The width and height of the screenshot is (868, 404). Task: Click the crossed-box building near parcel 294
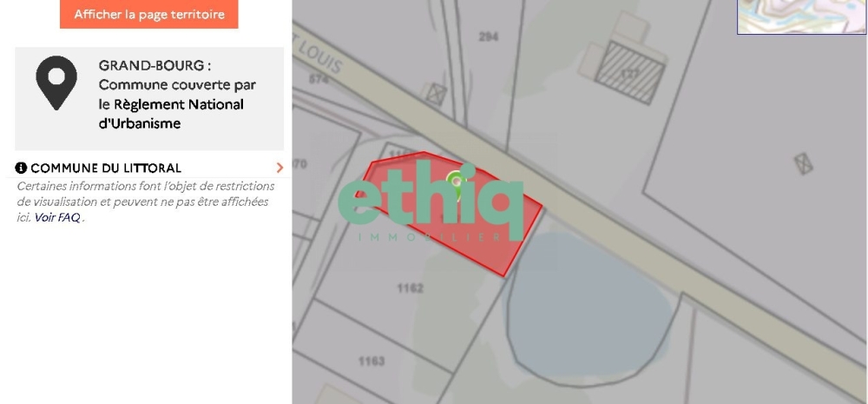coord(437,94)
